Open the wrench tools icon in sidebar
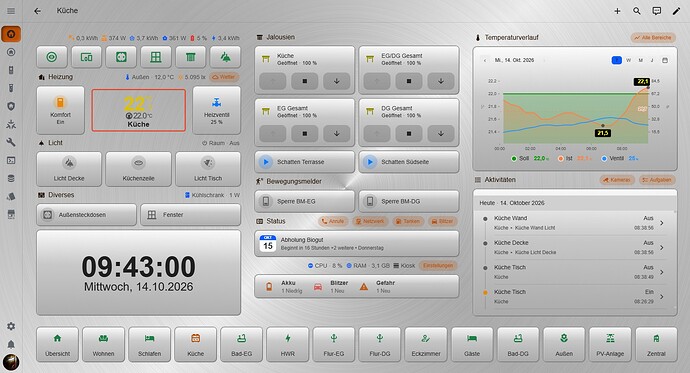The image size is (690, 373). pyautogui.click(x=11, y=142)
